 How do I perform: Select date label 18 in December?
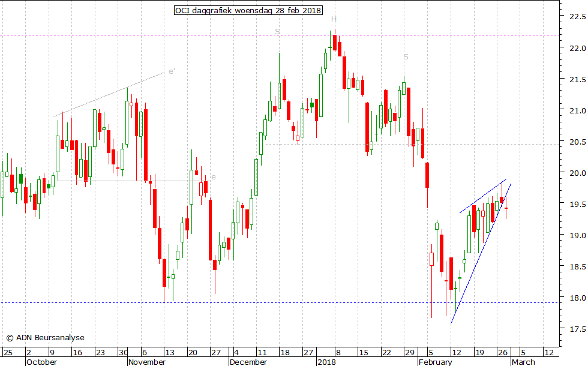(x=285, y=353)
